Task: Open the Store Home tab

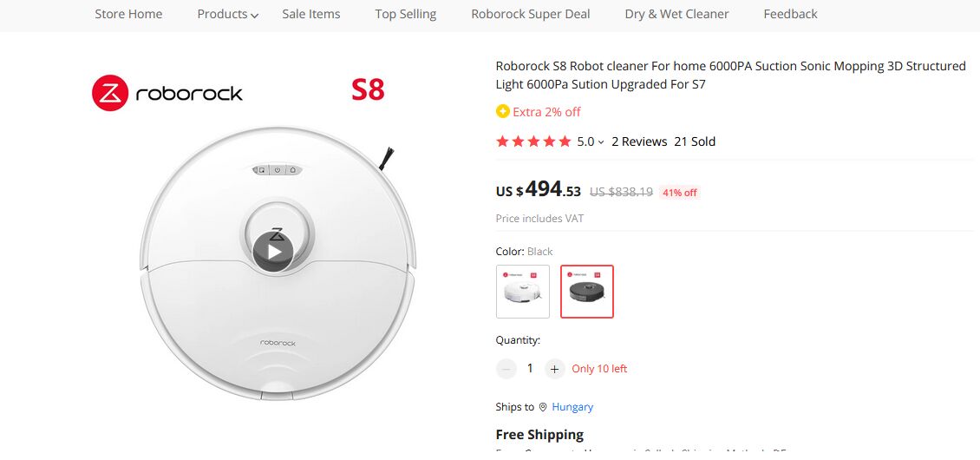Action: (128, 14)
